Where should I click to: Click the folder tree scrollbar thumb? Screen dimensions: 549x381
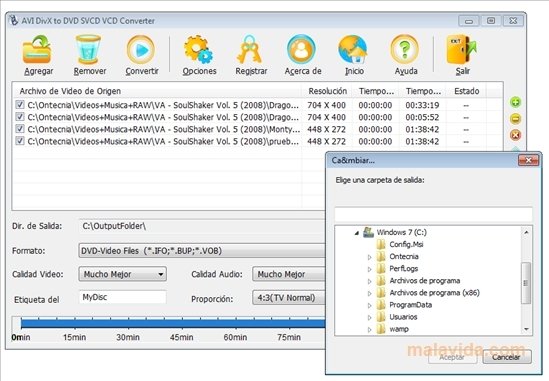coord(526,283)
